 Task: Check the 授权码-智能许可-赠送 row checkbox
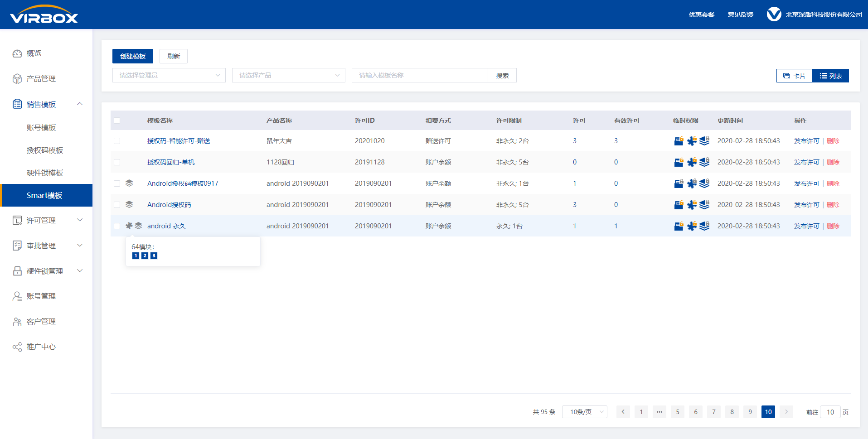pos(117,141)
